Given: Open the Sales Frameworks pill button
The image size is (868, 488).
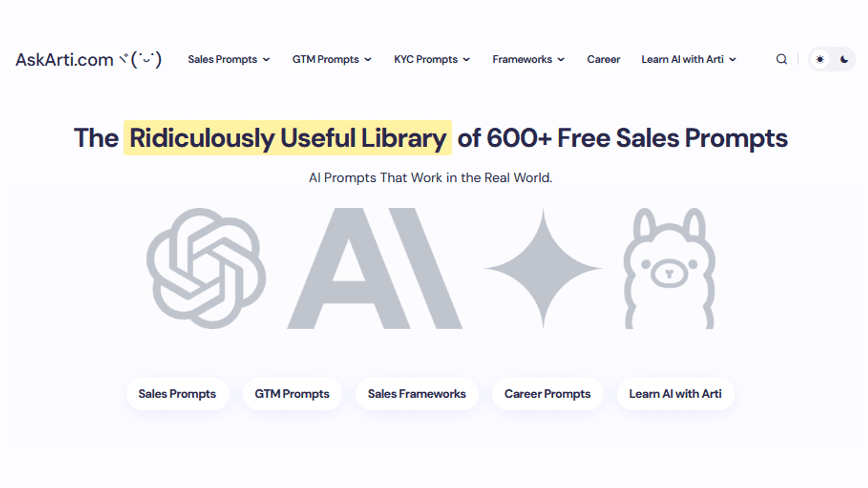Looking at the screenshot, I should tap(417, 394).
